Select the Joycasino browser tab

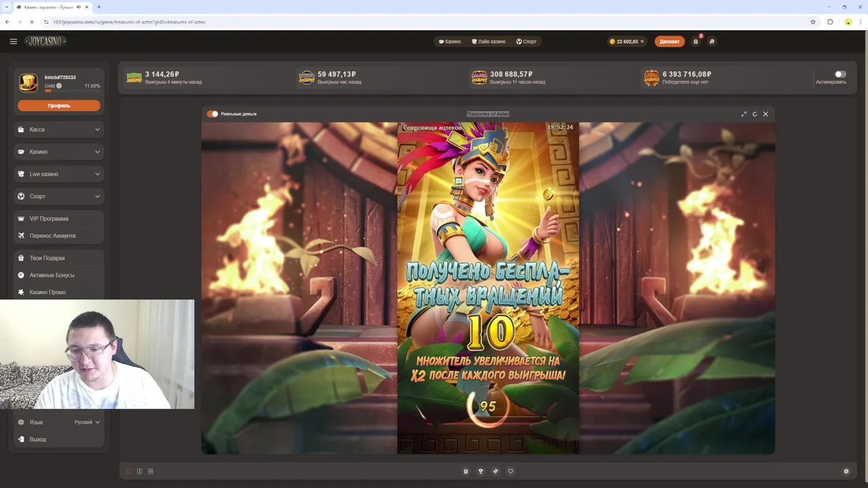[x=52, y=7]
